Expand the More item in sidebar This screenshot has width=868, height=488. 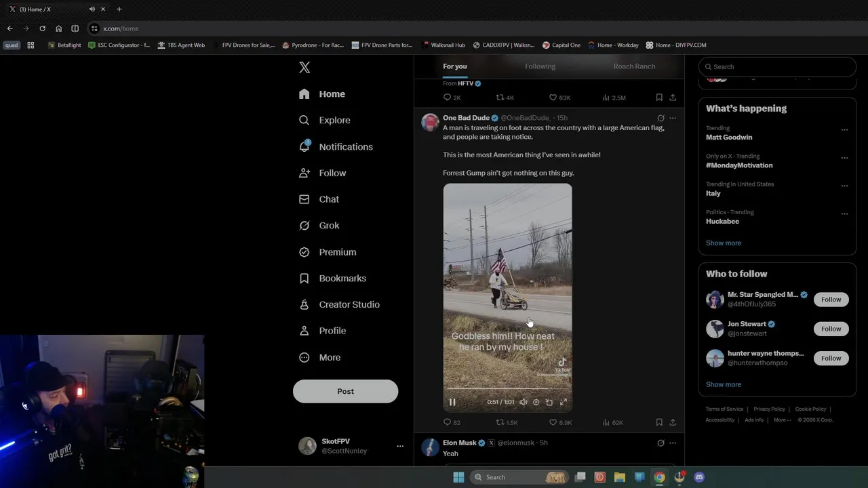click(320, 357)
